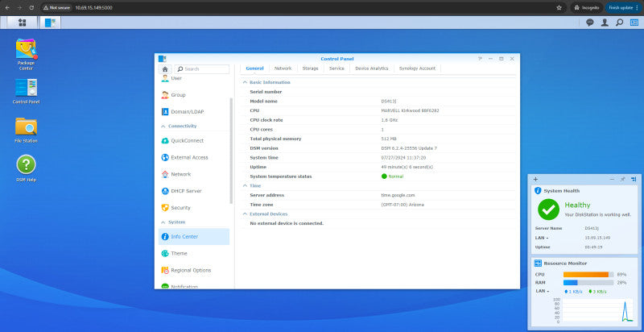Click the CPU usage bar
This screenshot has height=332, width=644.
coord(588,275)
